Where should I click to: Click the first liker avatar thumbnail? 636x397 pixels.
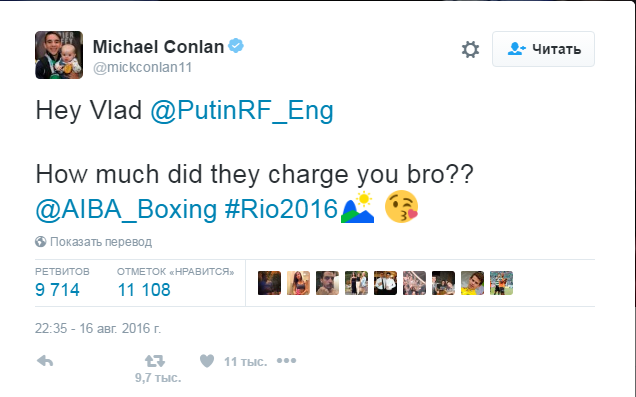[269, 283]
